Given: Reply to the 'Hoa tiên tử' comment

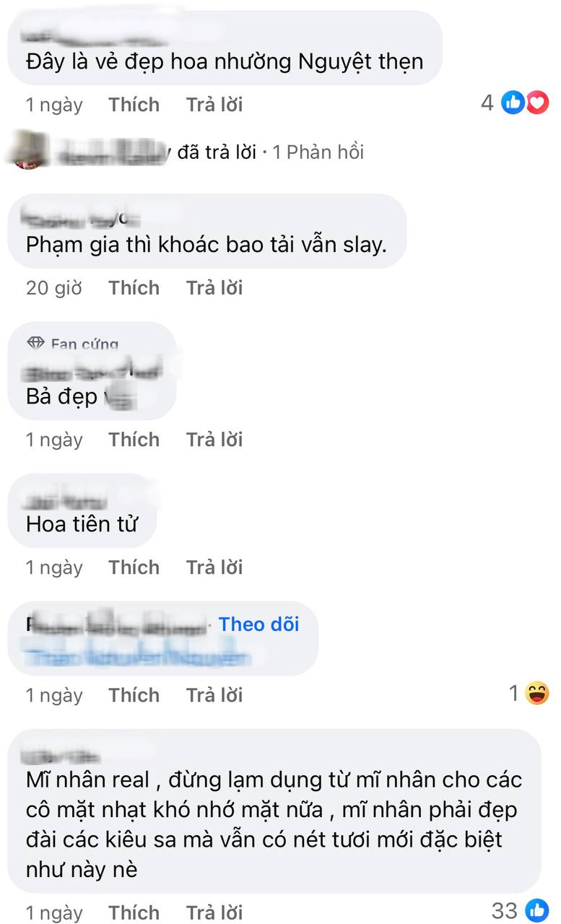Looking at the screenshot, I should click(214, 567).
